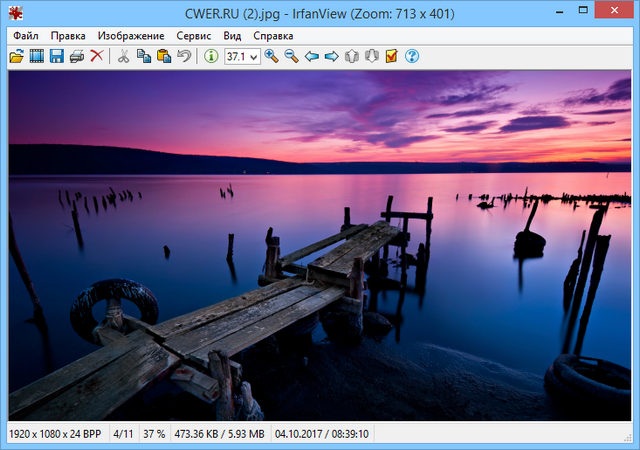The height and width of the screenshot is (450, 640).
Task: Expand the 37.1 zoom dropdown
Action: (254, 57)
